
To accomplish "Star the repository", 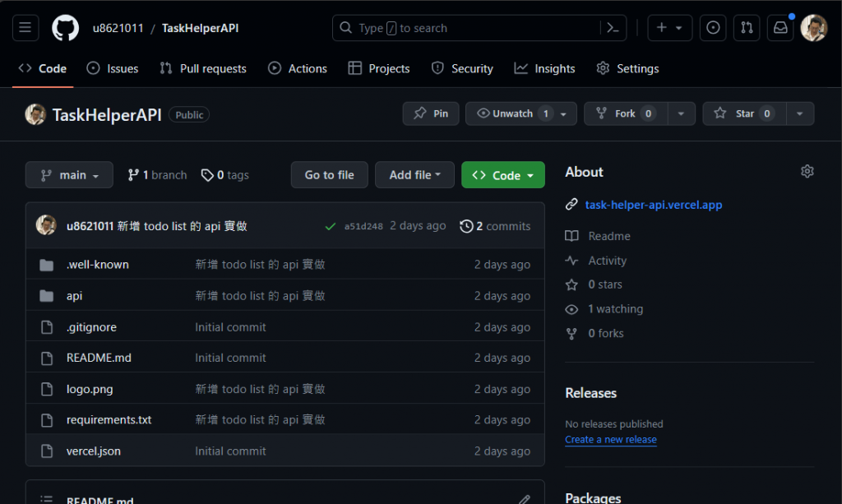I will pyautogui.click(x=744, y=113).
